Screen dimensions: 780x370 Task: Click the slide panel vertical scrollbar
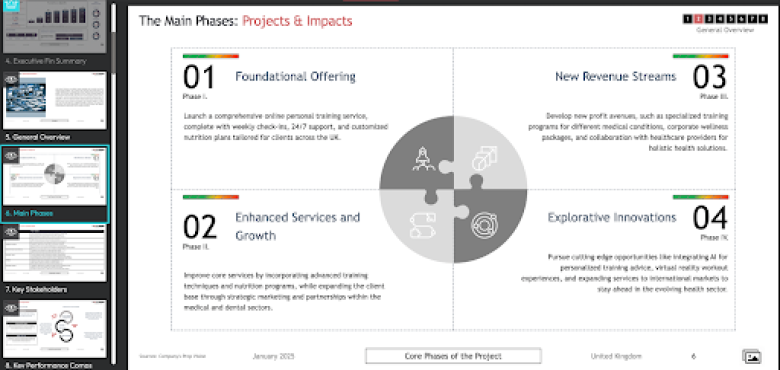pos(114,185)
